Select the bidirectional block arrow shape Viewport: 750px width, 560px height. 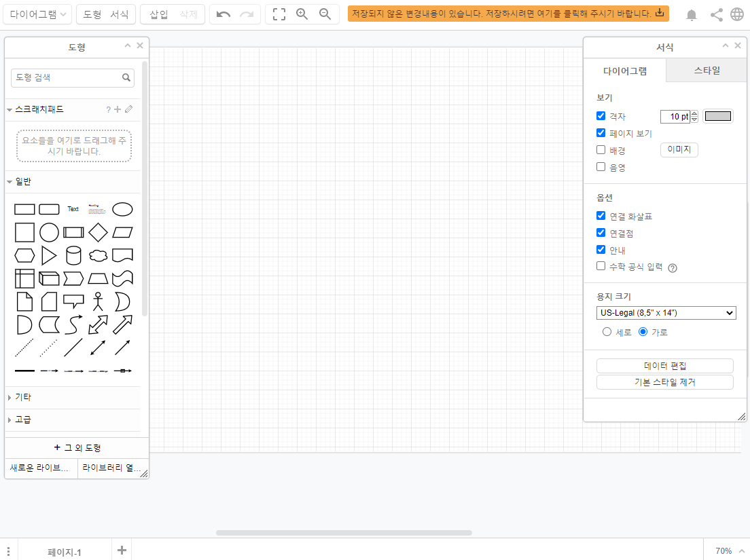click(x=98, y=325)
